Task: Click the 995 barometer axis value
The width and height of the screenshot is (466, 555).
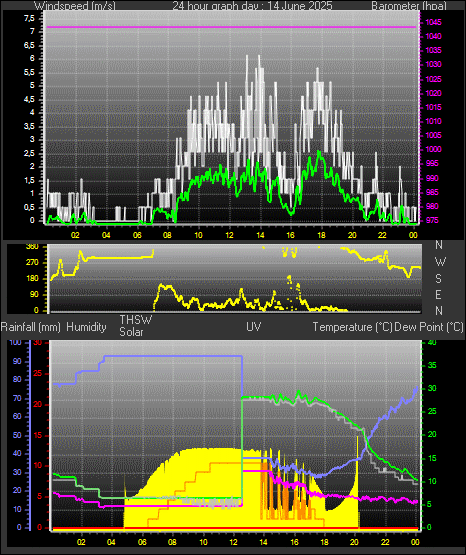Action: point(432,164)
